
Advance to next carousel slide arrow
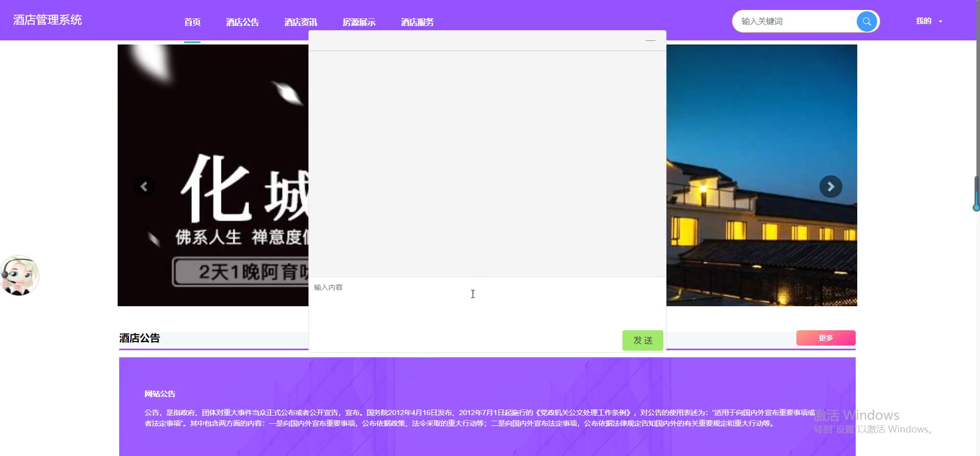831,187
